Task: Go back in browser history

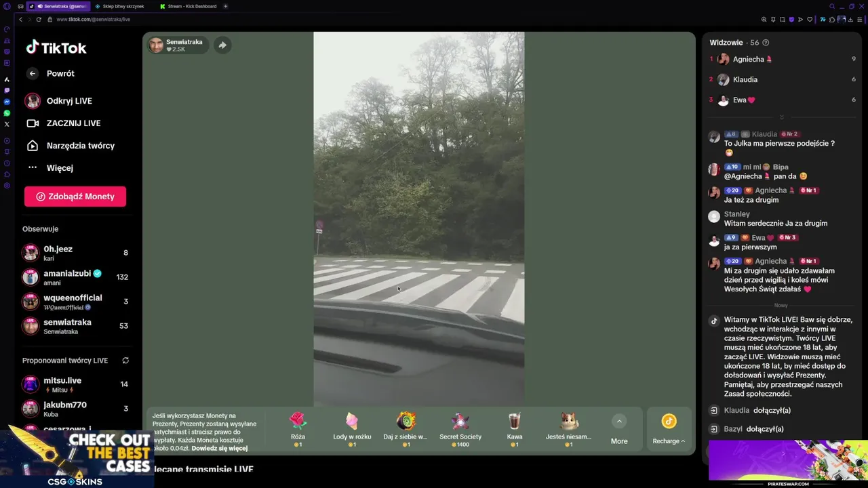Action: pyautogui.click(x=20, y=20)
